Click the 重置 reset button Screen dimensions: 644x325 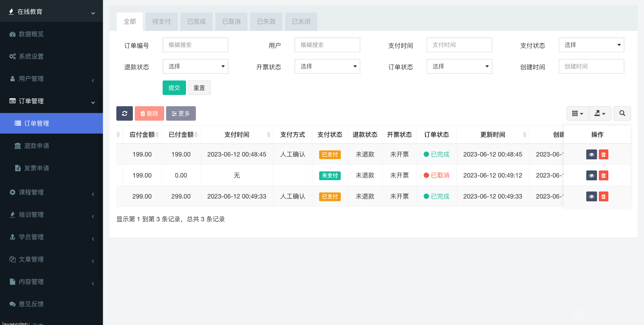[x=199, y=88]
